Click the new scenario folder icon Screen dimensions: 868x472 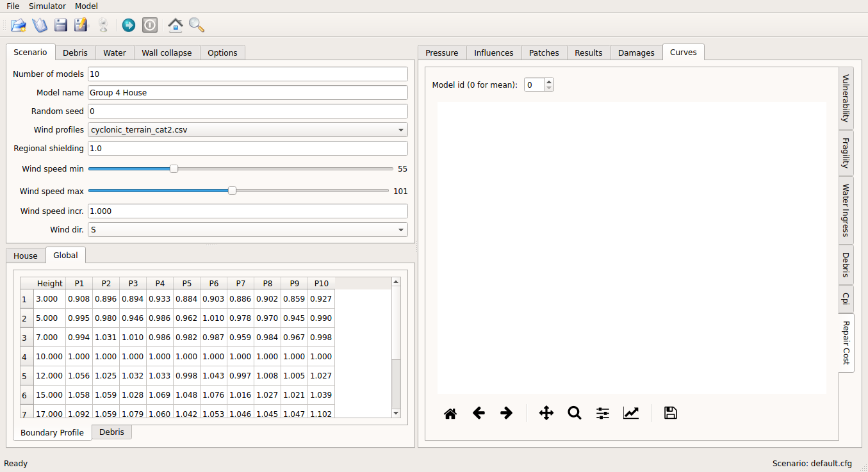(x=19, y=25)
